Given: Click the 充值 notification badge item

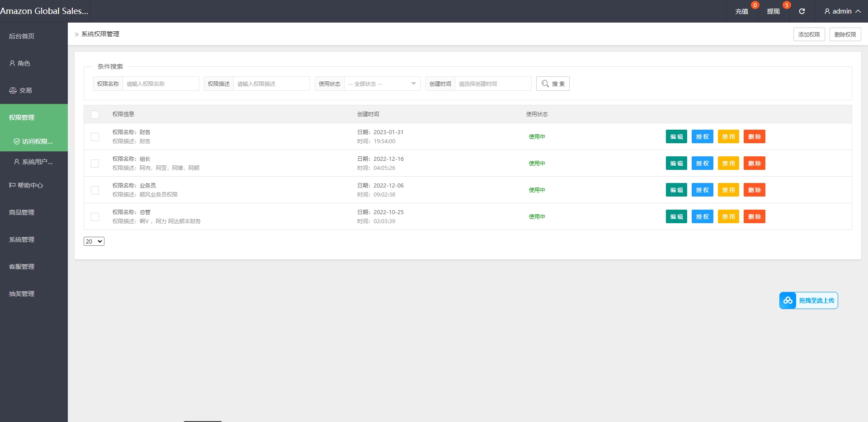Looking at the screenshot, I should coord(742,11).
